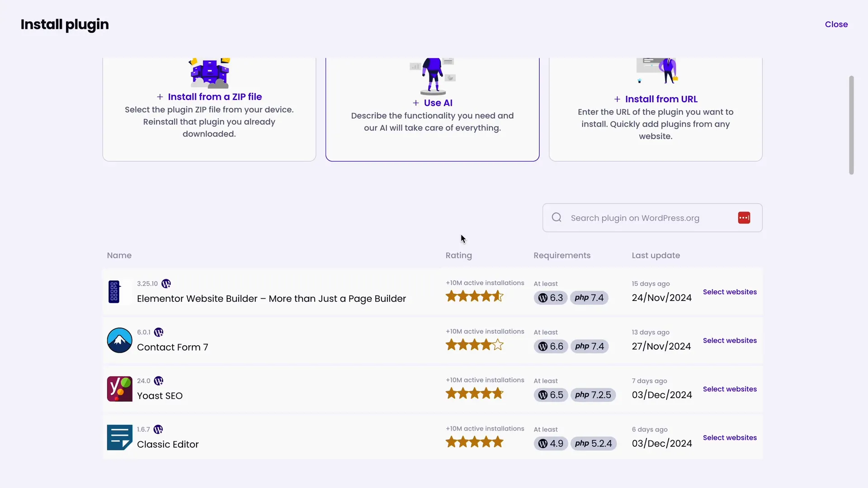Click the php 7.2.5 requirement badge
Image resolution: width=868 pixels, height=488 pixels.
tap(593, 395)
